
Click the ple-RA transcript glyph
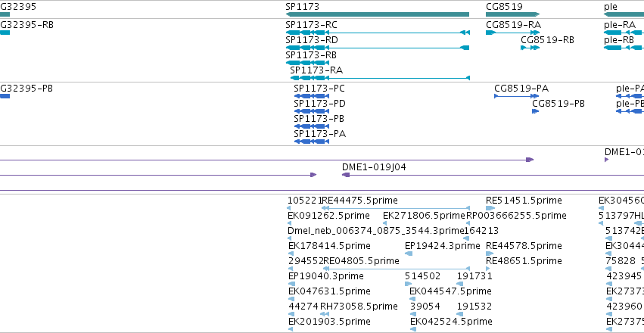pyautogui.click(x=624, y=33)
